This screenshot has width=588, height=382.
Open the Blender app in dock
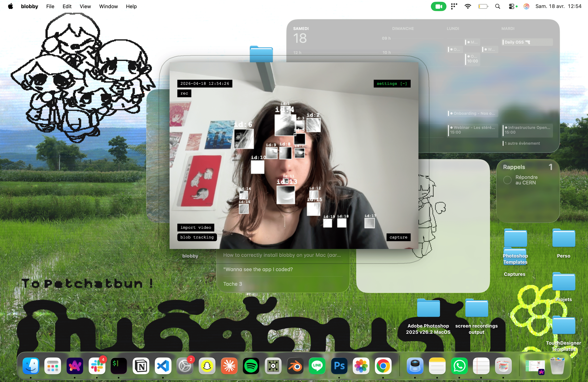(x=295, y=366)
